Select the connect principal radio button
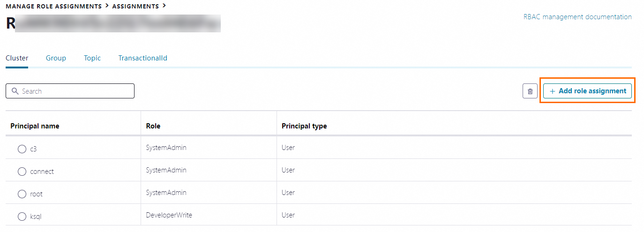Screen dimensions: 644x232 coord(22,172)
